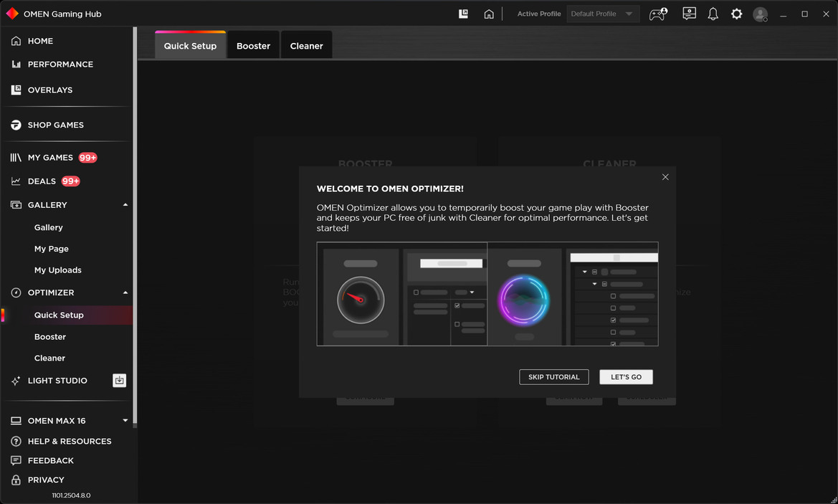The height and width of the screenshot is (504, 838).
Task: Click the Active Profile label
Action: 539,14
